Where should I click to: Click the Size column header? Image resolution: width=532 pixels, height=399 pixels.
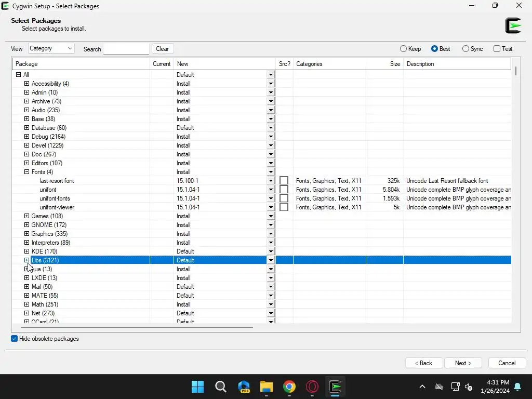pos(385,64)
